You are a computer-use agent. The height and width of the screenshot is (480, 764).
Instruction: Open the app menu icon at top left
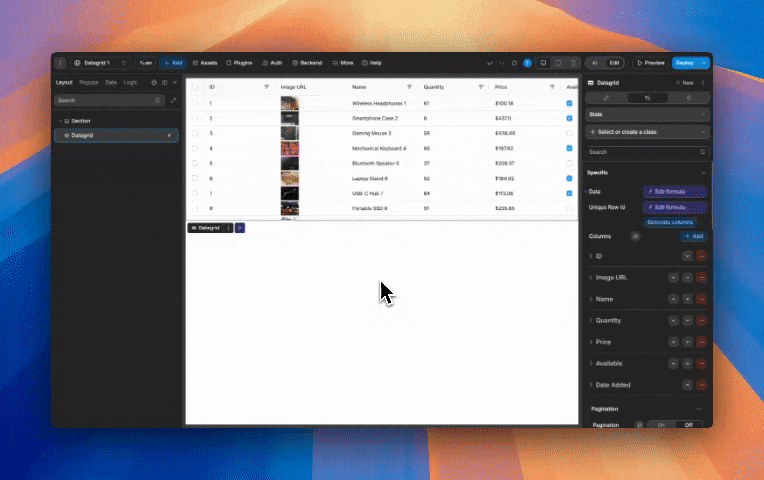coord(60,63)
